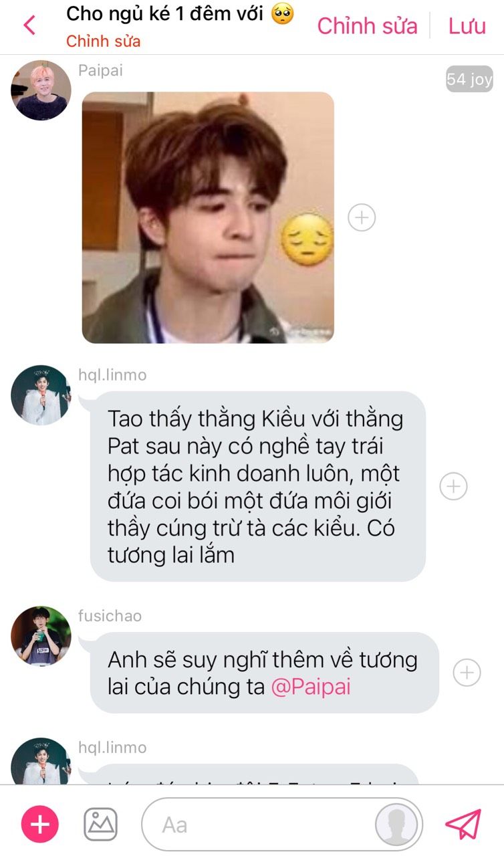Add reaction to the Paipai meme image
504x856 pixels.
click(362, 217)
